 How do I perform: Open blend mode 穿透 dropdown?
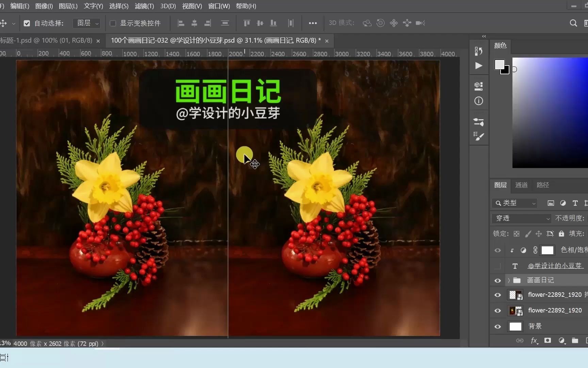click(x=521, y=218)
